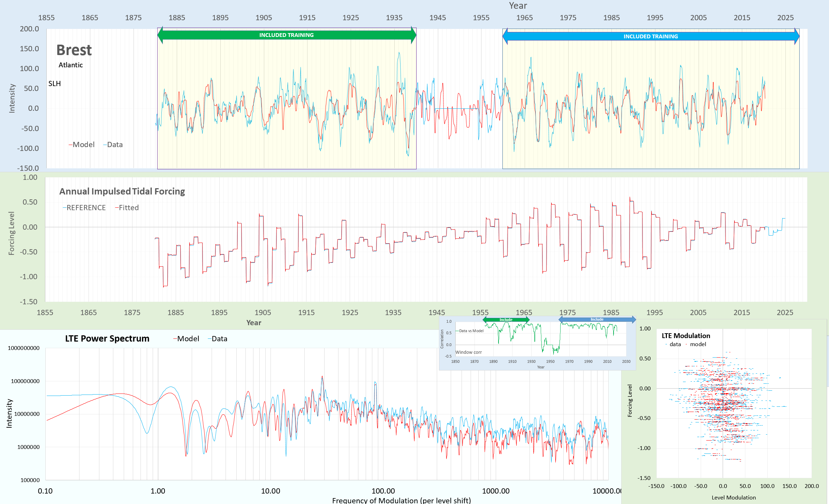Click the Frequency of Modulation axis title

click(x=401, y=500)
